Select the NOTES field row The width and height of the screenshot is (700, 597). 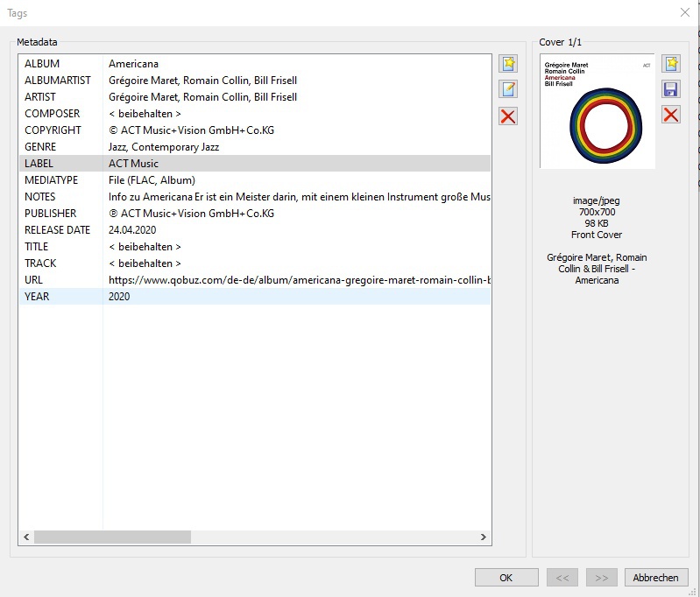coord(255,197)
